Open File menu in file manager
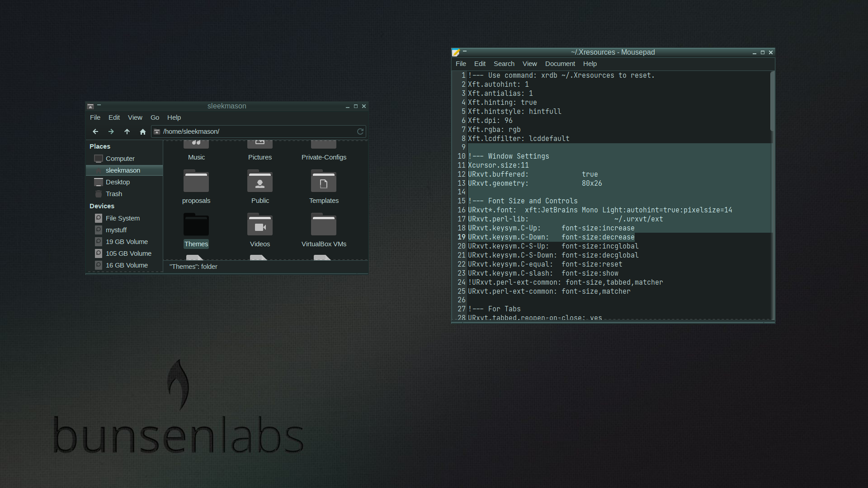The image size is (868, 488). pos(95,117)
